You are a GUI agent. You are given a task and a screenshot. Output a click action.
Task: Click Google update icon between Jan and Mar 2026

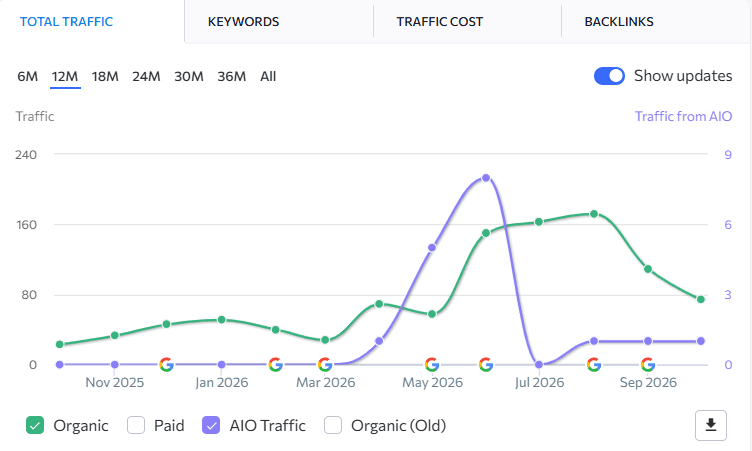coord(275,365)
